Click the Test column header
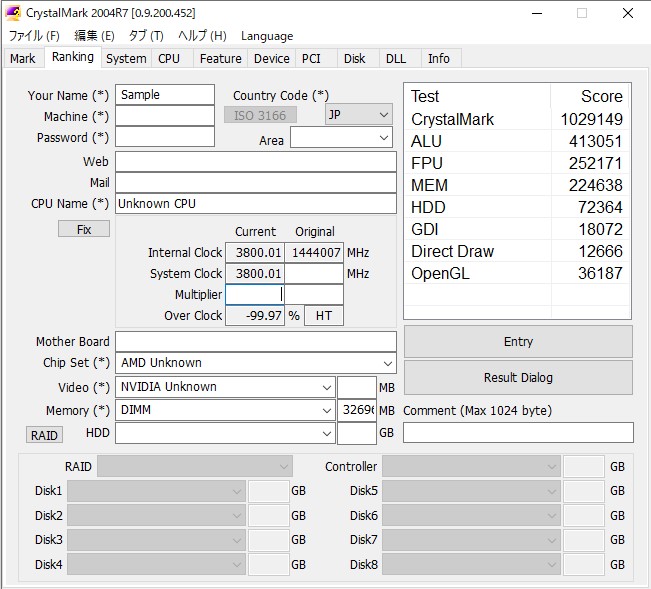This screenshot has width=651, height=589. tap(478, 96)
